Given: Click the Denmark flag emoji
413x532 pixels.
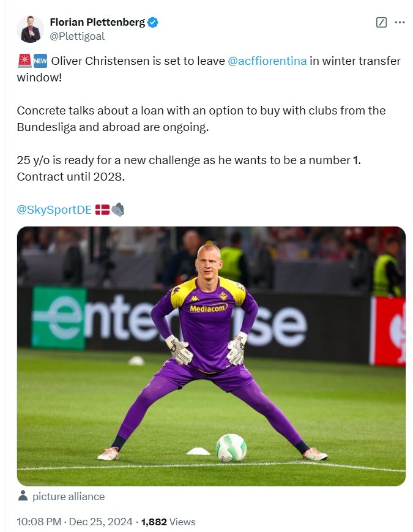Looking at the screenshot, I should [102, 209].
